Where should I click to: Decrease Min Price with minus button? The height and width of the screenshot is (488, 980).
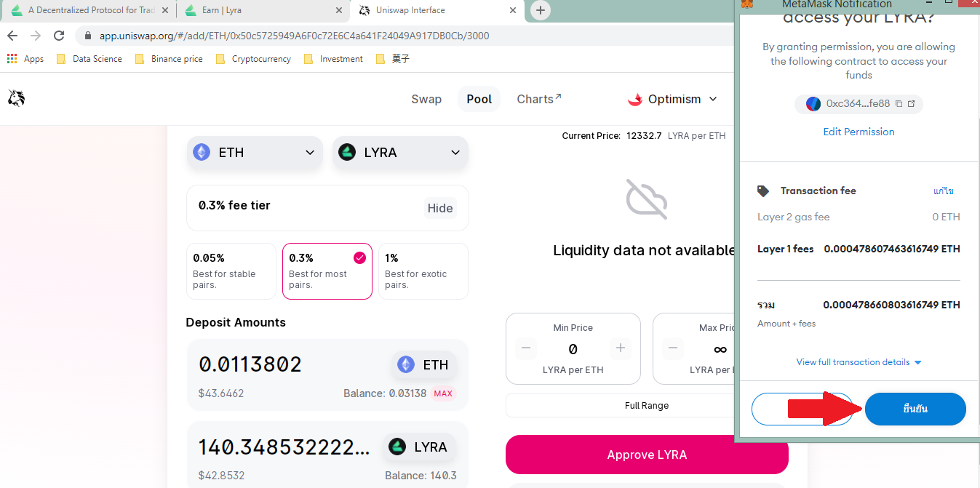click(x=527, y=348)
